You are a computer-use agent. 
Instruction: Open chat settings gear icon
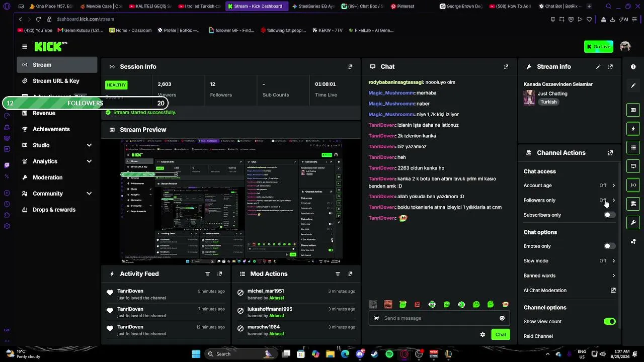click(x=482, y=334)
